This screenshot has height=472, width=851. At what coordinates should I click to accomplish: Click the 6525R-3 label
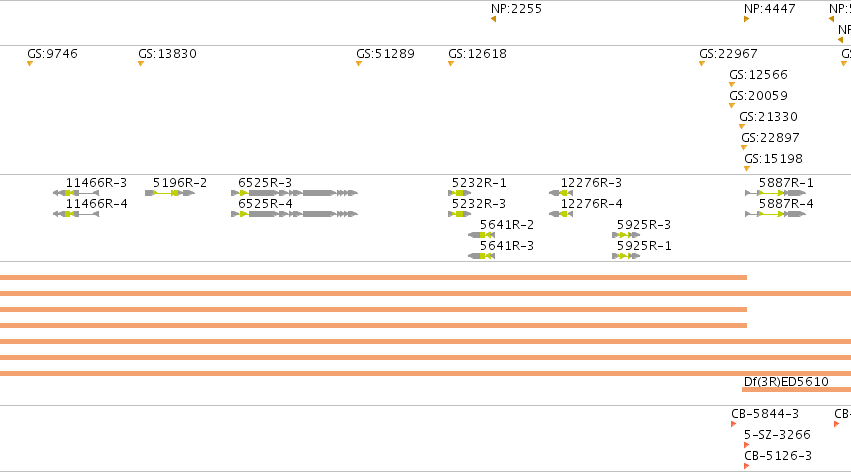click(x=265, y=183)
